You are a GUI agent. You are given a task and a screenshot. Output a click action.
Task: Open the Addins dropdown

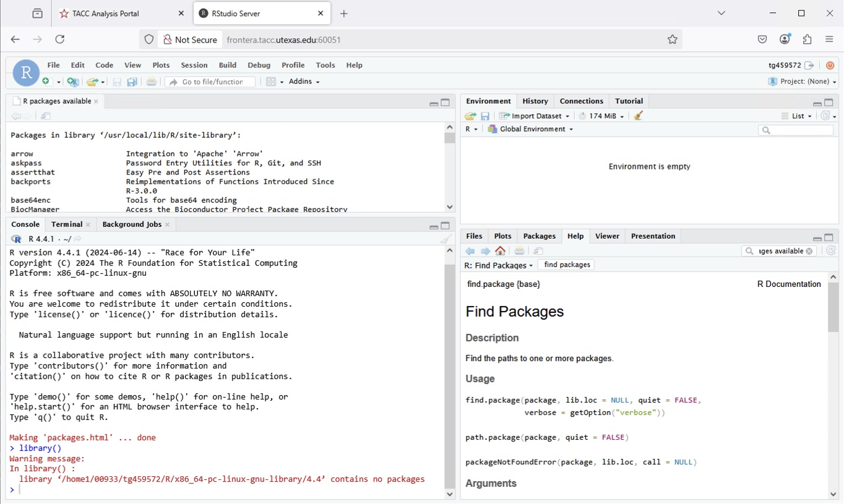click(x=304, y=82)
